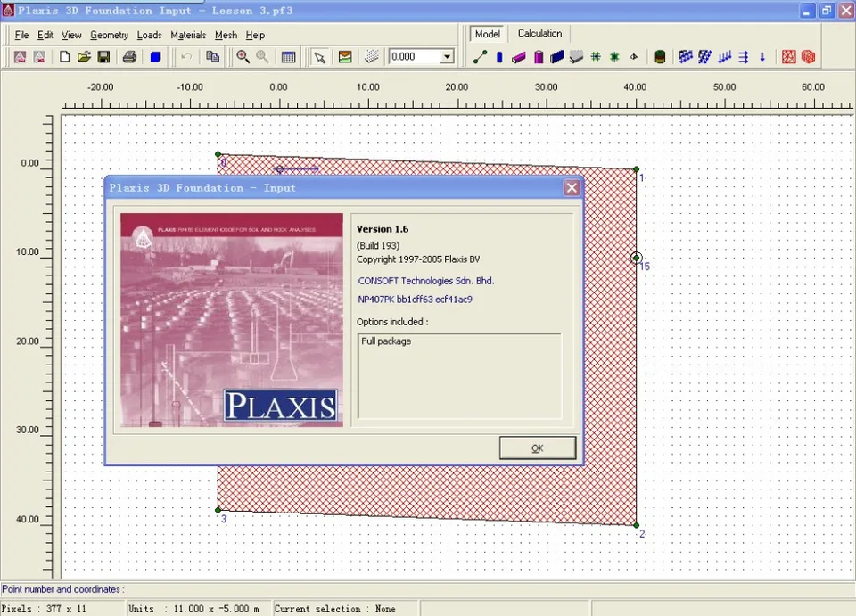The image size is (856, 616).
Task: Open an existing project with the folder icon
Action: click(84, 57)
